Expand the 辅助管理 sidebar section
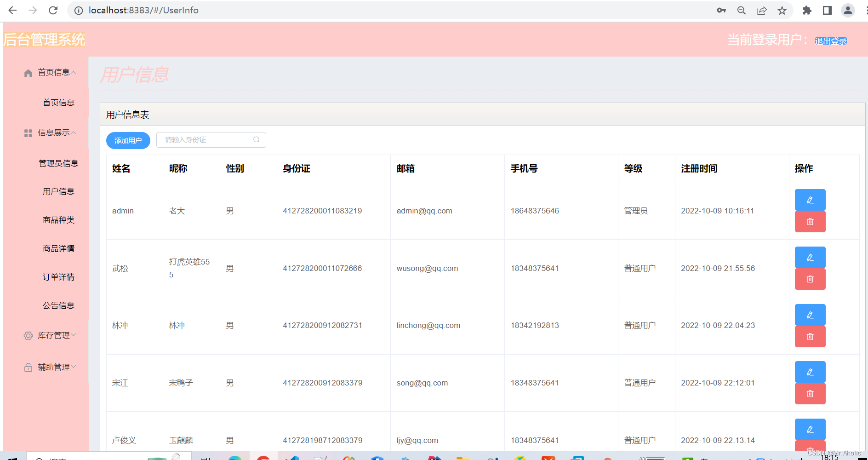This screenshot has height=460, width=868. pos(54,367)
